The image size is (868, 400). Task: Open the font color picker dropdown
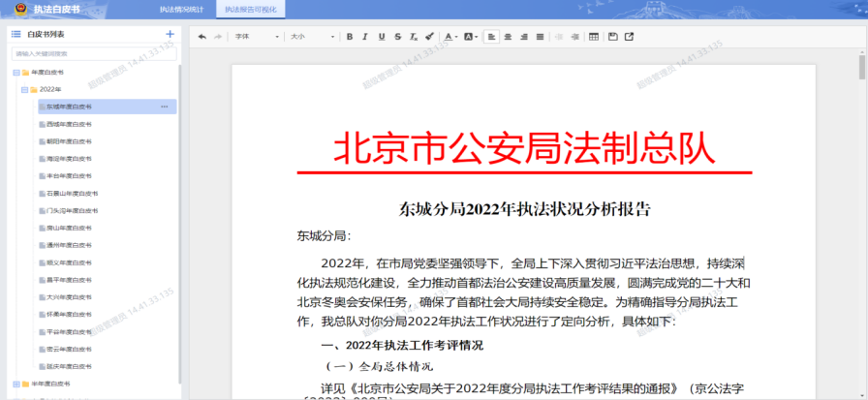click(x=454, y=37)
